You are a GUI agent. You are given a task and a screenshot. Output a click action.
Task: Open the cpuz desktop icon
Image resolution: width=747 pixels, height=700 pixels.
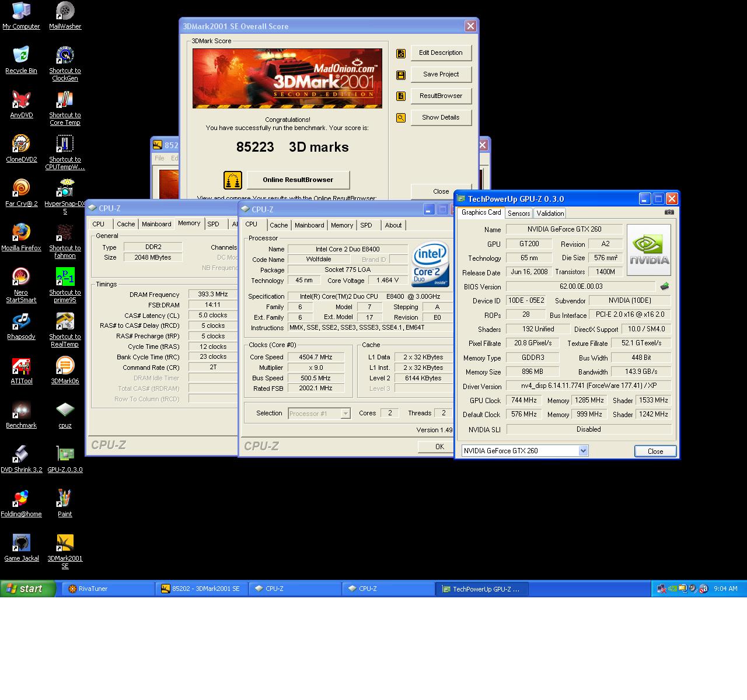pos(65,415)
